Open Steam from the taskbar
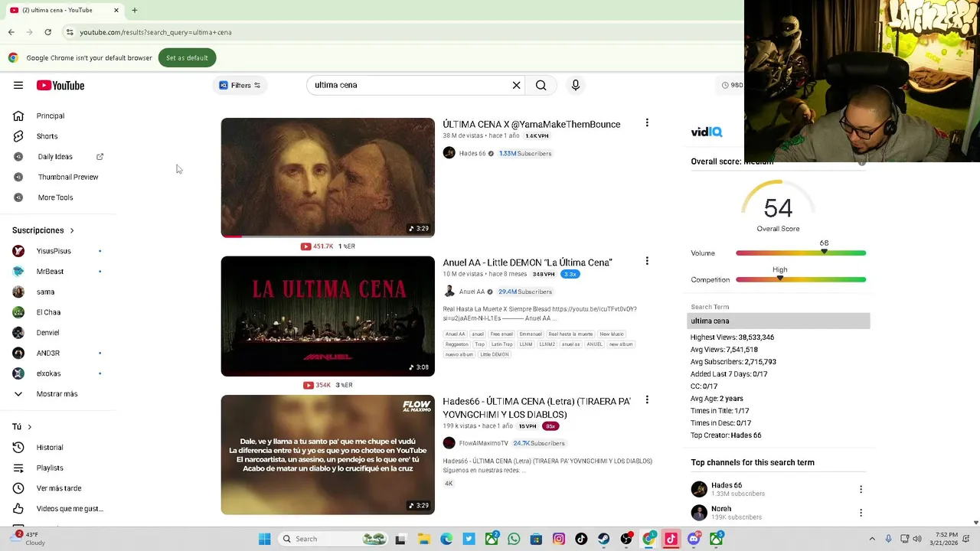 pyautogui.click(x=604, y=539)
